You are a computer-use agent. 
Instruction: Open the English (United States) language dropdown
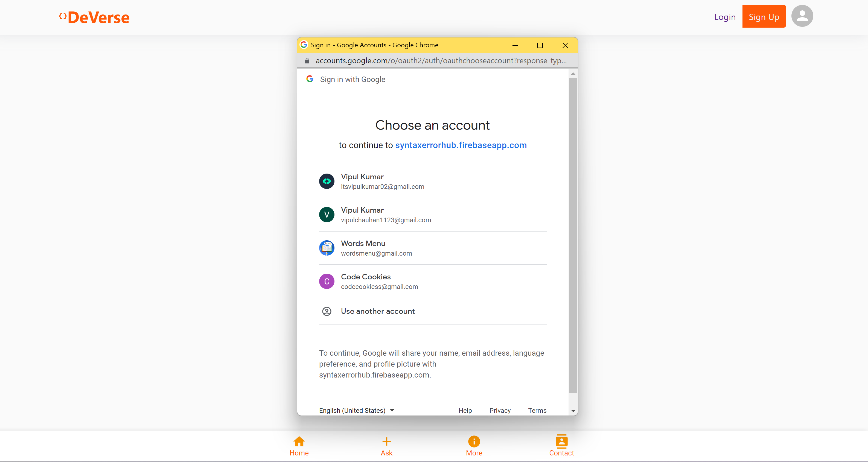(x=356, y=410)
